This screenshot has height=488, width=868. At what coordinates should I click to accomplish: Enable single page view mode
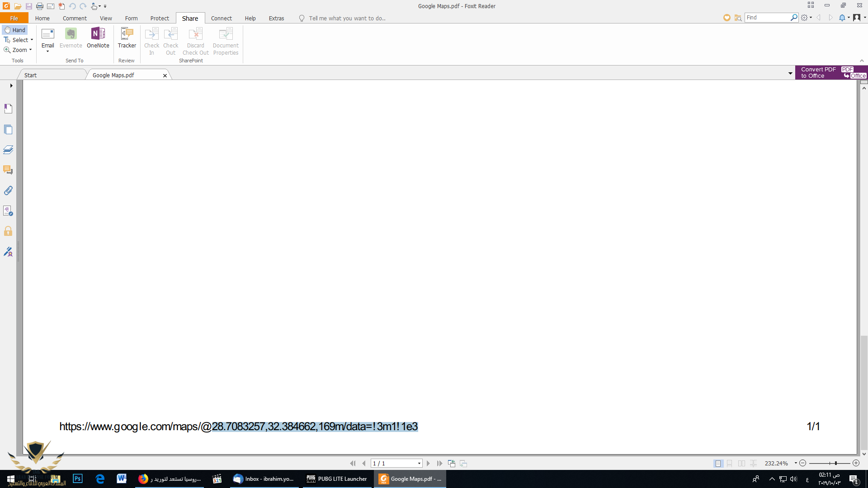tap(718, 464)
